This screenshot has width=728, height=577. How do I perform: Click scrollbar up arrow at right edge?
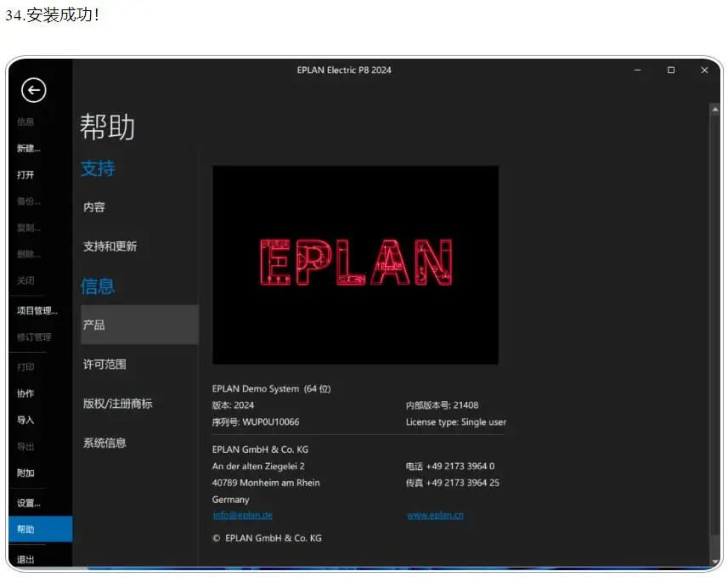click(x=715, y=110)
